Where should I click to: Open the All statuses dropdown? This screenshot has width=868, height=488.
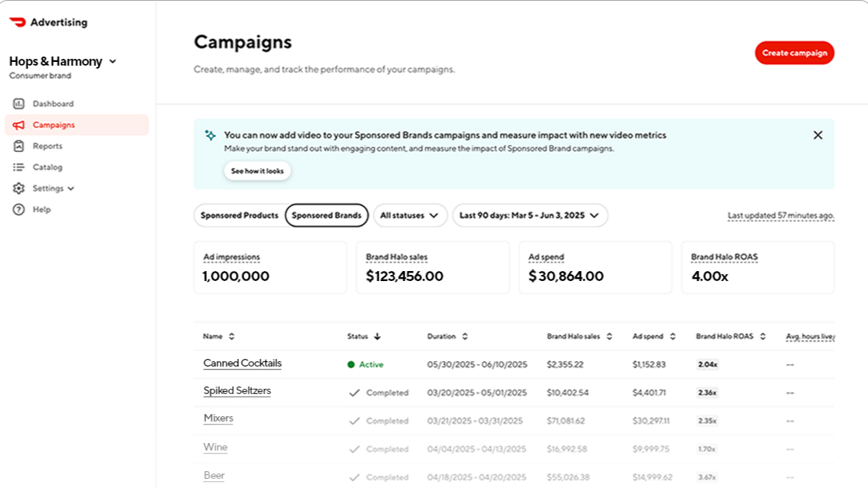[410, 215]
